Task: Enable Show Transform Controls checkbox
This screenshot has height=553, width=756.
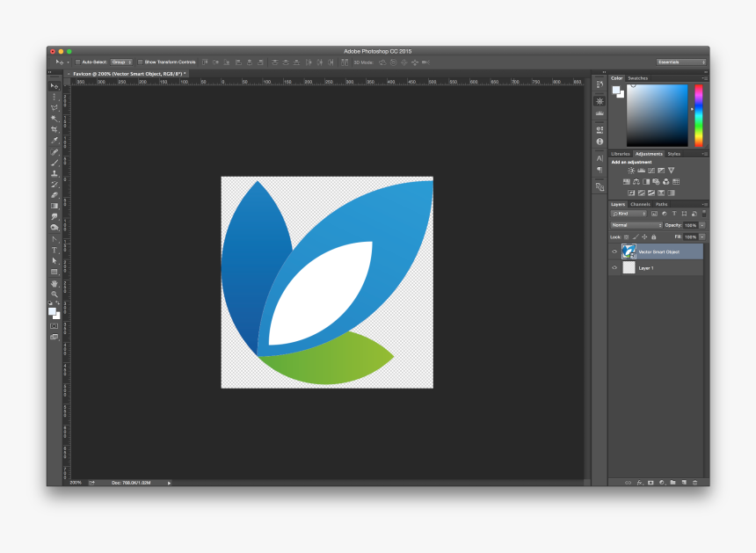Action: [x=140, y=62]
